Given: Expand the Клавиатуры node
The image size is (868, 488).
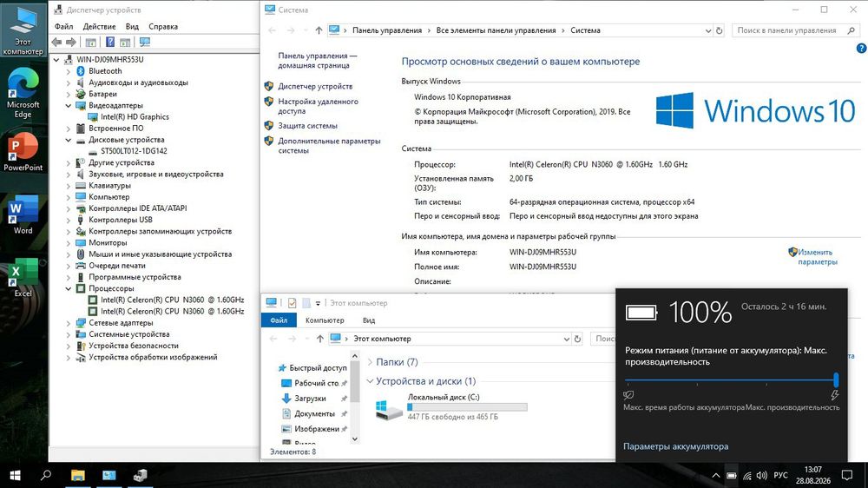Looking at the screenshot, I should click(x=68, y=186).
